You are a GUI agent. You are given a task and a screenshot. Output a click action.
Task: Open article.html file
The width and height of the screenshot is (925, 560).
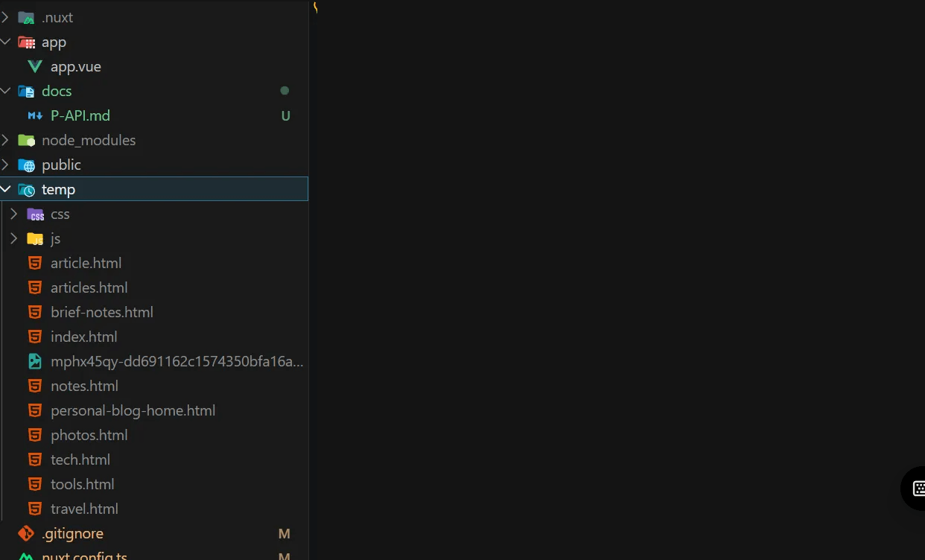[x=86, y=263]
